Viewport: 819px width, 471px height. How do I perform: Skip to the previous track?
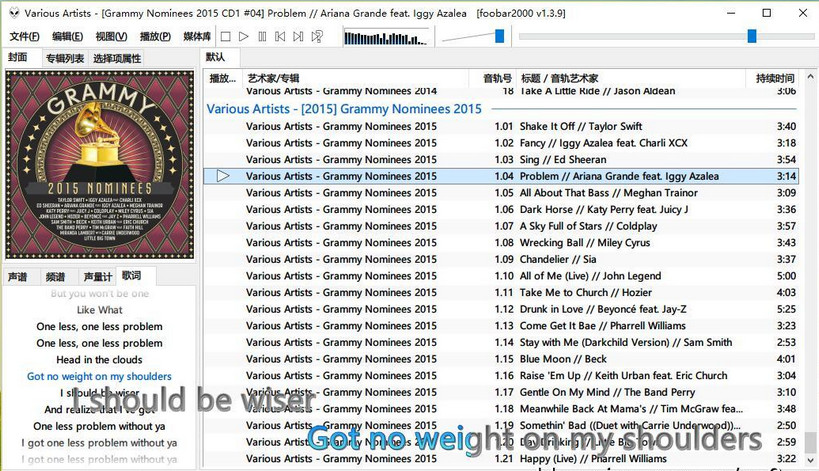coord(280,37)
